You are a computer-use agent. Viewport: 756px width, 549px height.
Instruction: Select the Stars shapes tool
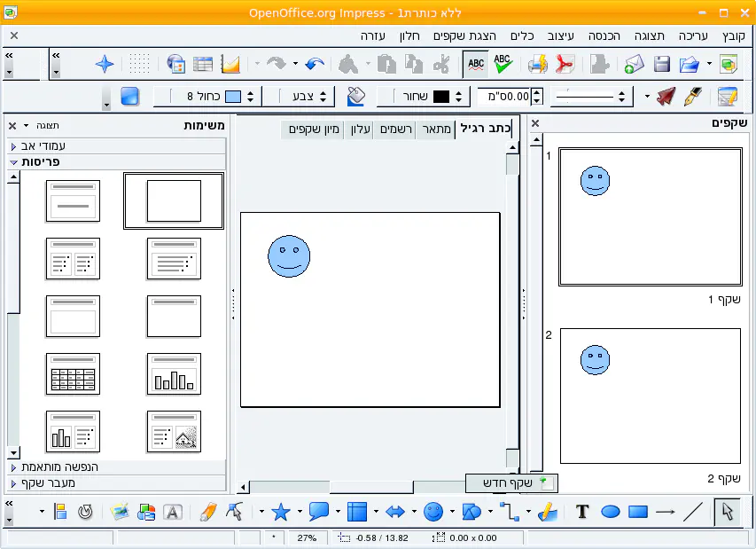[x=281, y=512]
